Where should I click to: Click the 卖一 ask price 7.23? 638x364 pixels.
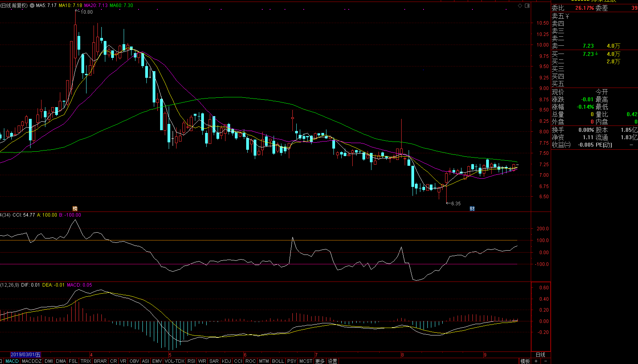pos(588,46)
